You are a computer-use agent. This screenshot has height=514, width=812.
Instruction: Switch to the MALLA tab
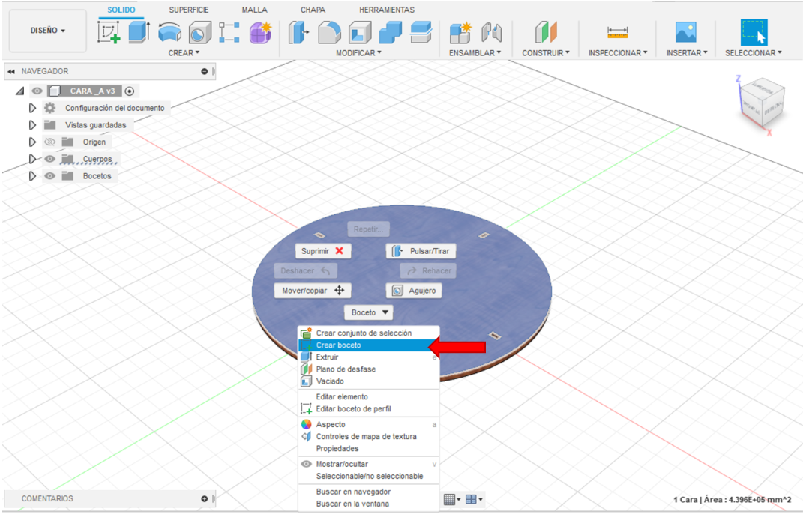click(254, 10)
